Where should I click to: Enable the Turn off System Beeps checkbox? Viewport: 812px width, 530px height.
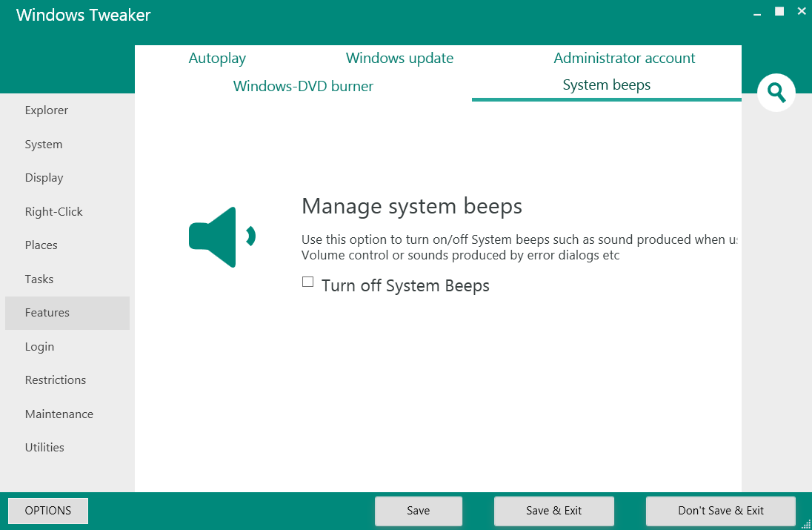pos(308,282)
